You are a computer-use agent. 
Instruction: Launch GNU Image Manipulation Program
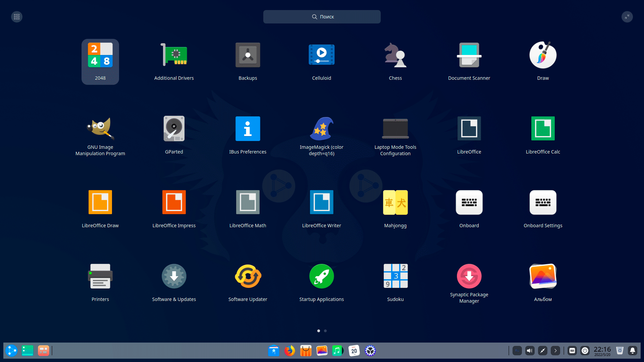100,129
